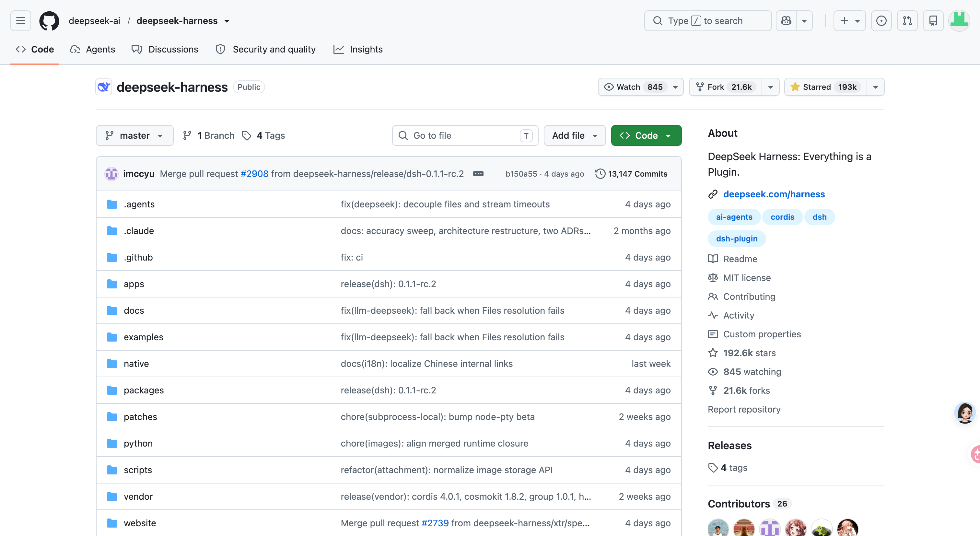Open the Activity link
This screenshot has width=980, height=536.
731,315
